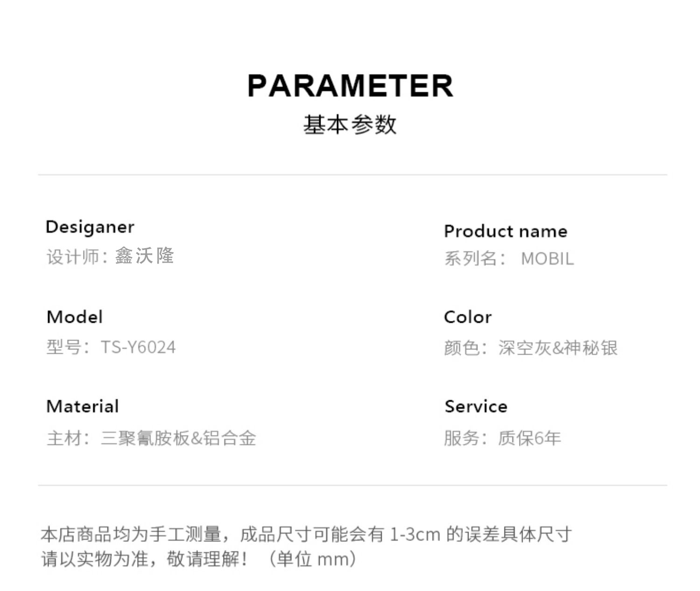
Task: Click the 系列名 field label
Action: click(x=472, y=259)
